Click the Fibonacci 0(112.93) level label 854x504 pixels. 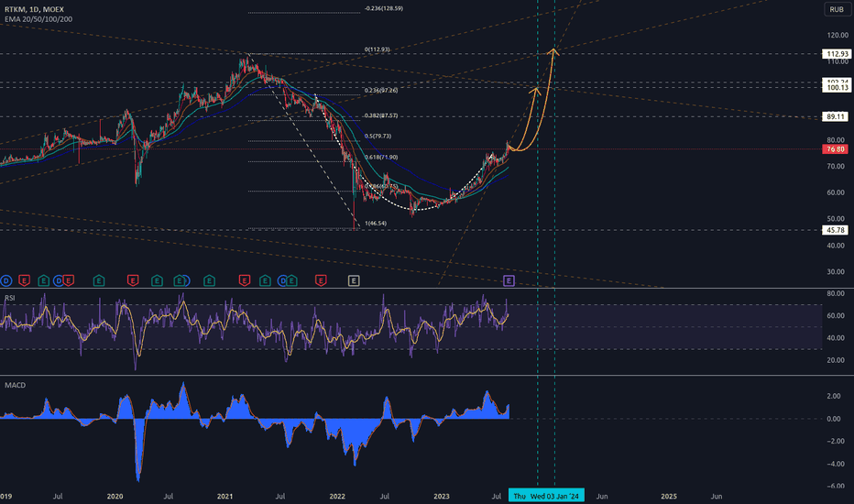point(377,49)
